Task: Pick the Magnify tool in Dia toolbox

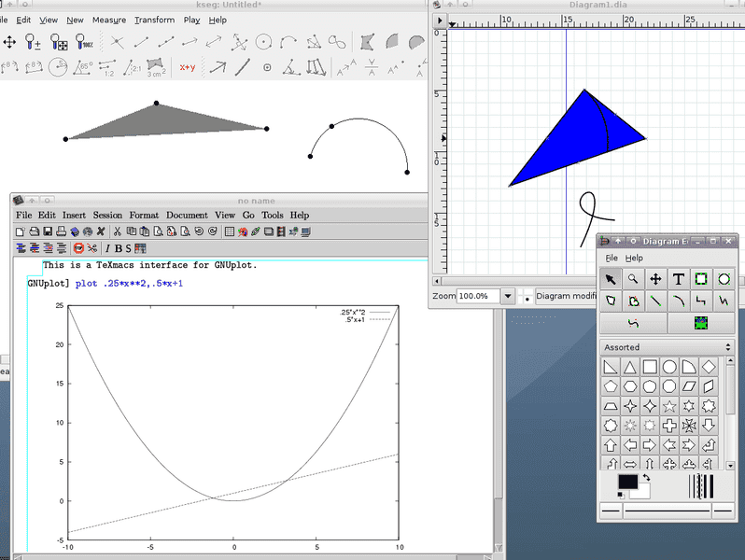Action: (x=633, y=279)
